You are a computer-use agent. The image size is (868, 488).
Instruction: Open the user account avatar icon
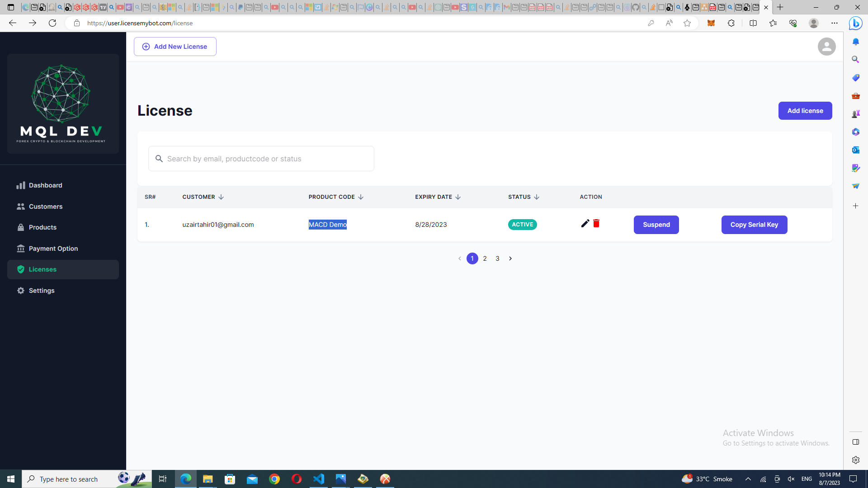click(x=826, y=47)
